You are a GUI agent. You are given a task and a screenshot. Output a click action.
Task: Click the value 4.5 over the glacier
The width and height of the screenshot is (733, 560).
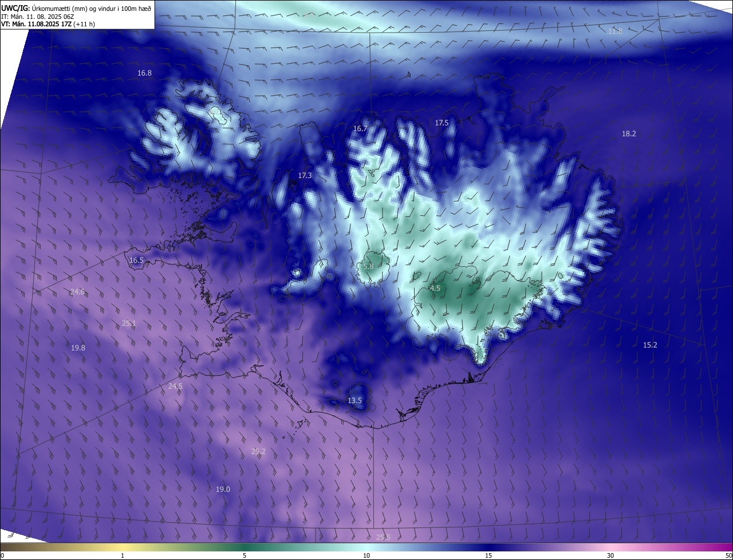click(x=435, y=289)
